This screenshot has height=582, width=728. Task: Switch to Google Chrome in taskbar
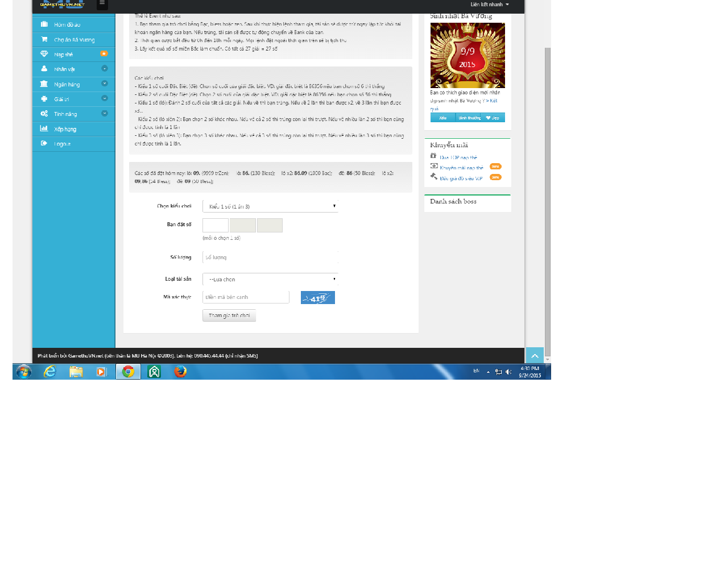tap(128, 372)
